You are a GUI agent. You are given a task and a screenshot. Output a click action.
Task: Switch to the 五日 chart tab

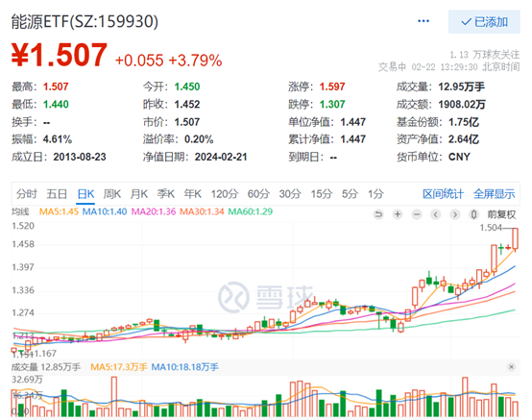point(57,194)
